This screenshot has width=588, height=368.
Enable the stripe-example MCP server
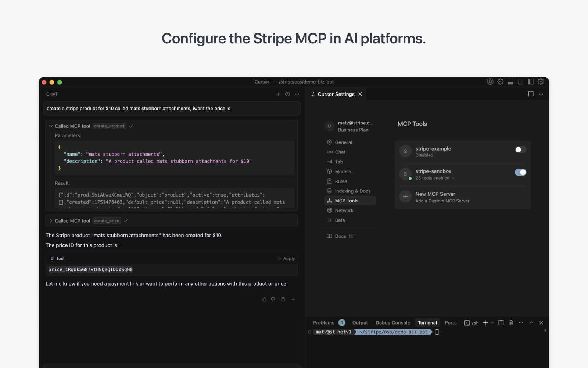[520, 149]
